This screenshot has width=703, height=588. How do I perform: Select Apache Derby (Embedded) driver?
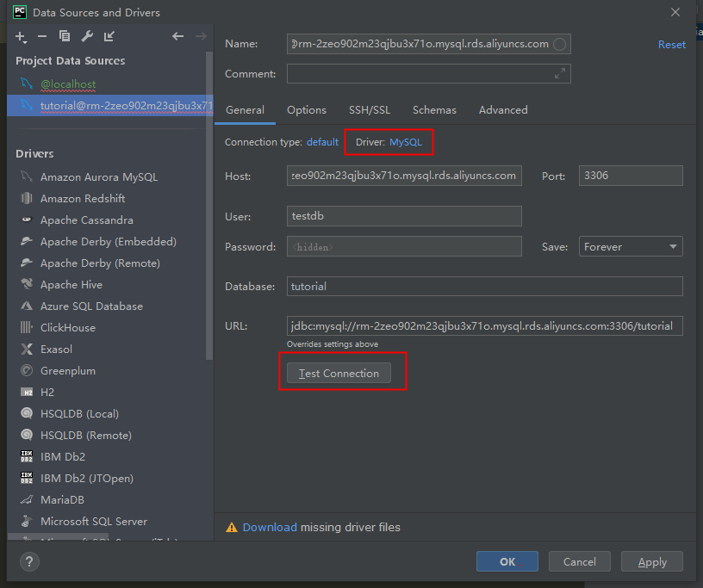[108, 242]
